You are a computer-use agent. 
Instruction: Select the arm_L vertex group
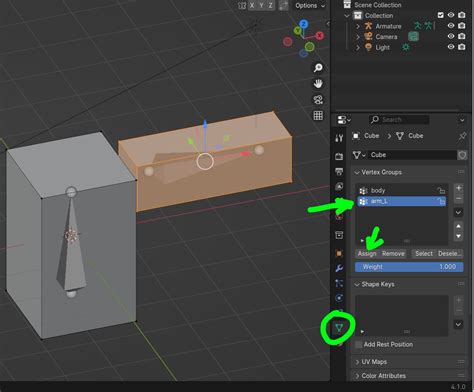pyautogui.click(x=401, y=201)
